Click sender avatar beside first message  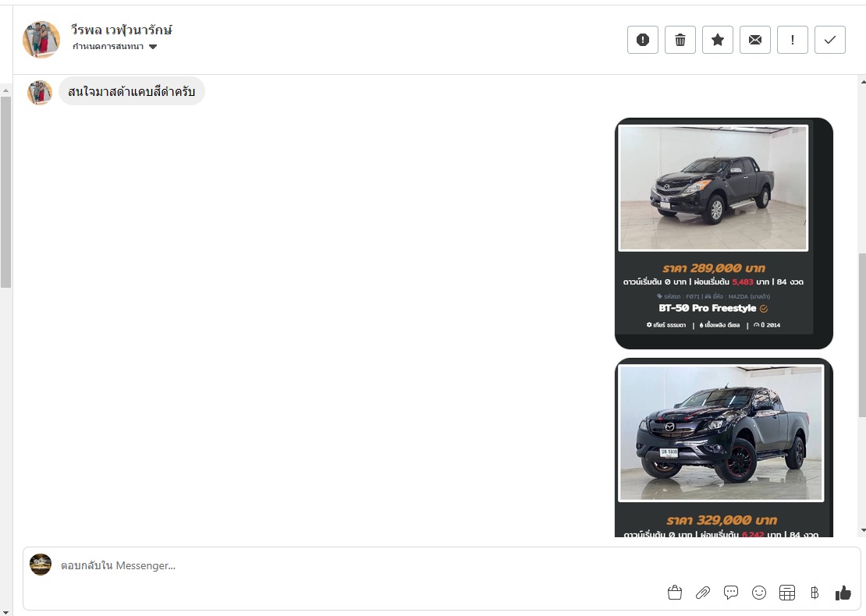(40, 92)
